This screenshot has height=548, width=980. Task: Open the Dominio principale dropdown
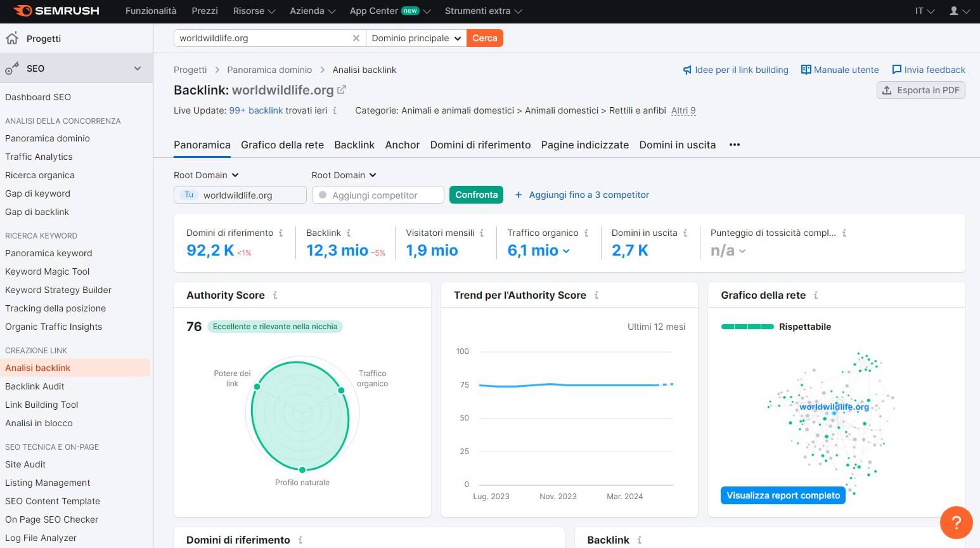(416, 38)
